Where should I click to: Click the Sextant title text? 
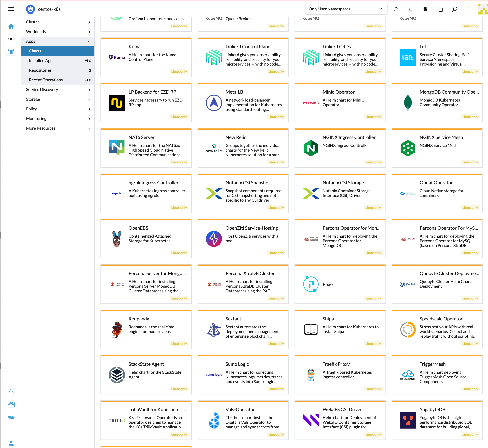click(233, 319)
